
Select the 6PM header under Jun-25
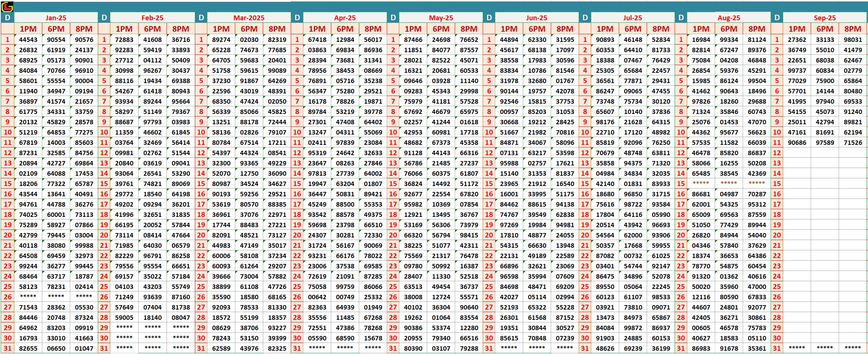[x=537, y=29]
